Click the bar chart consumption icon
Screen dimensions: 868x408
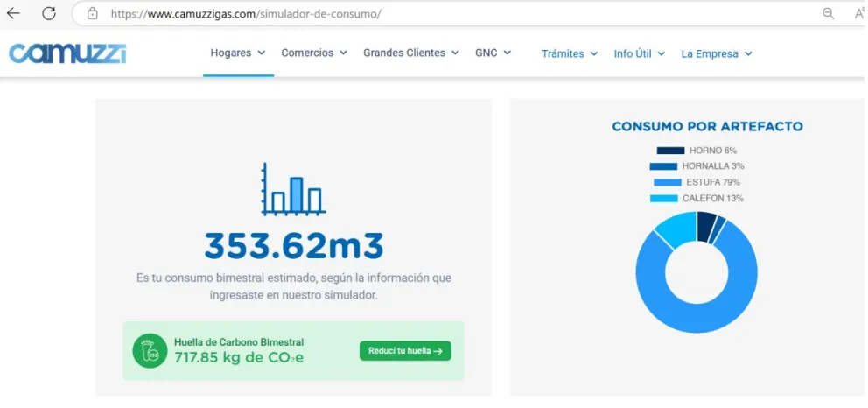click(x=293, y=189)
